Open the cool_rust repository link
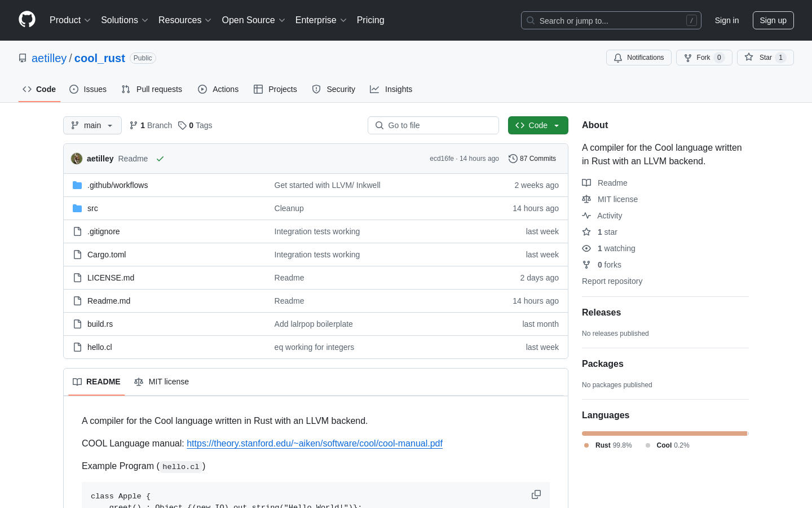Viewport: 812px width, 508px height. click(100, 58)
